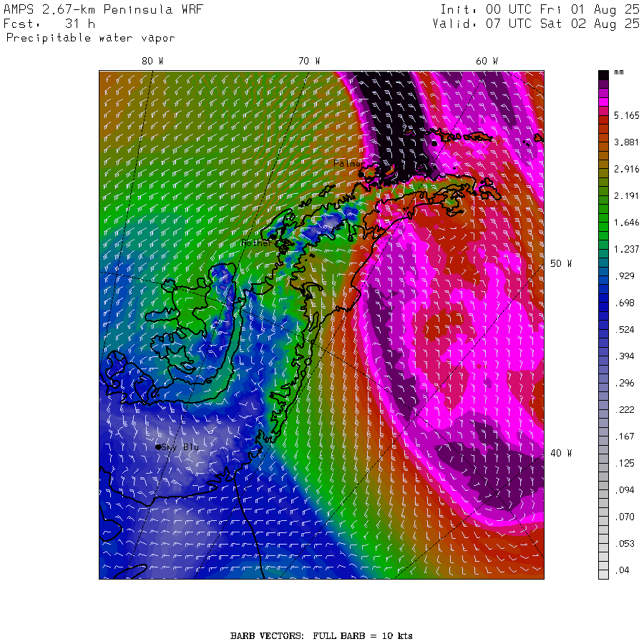Click the .125 colorbar value

click(x=624, y=463)
